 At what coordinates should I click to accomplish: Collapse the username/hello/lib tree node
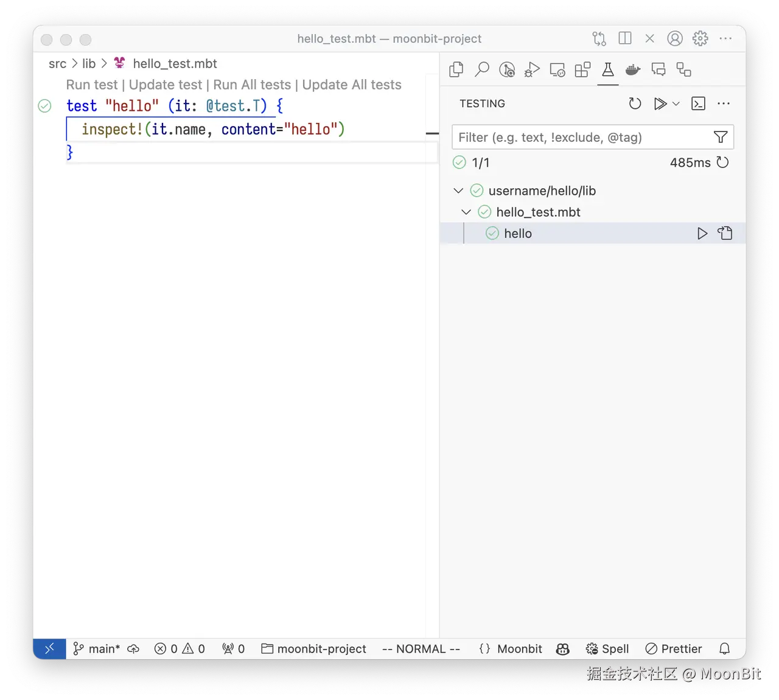pyautogui.click(x=458, y=191)
